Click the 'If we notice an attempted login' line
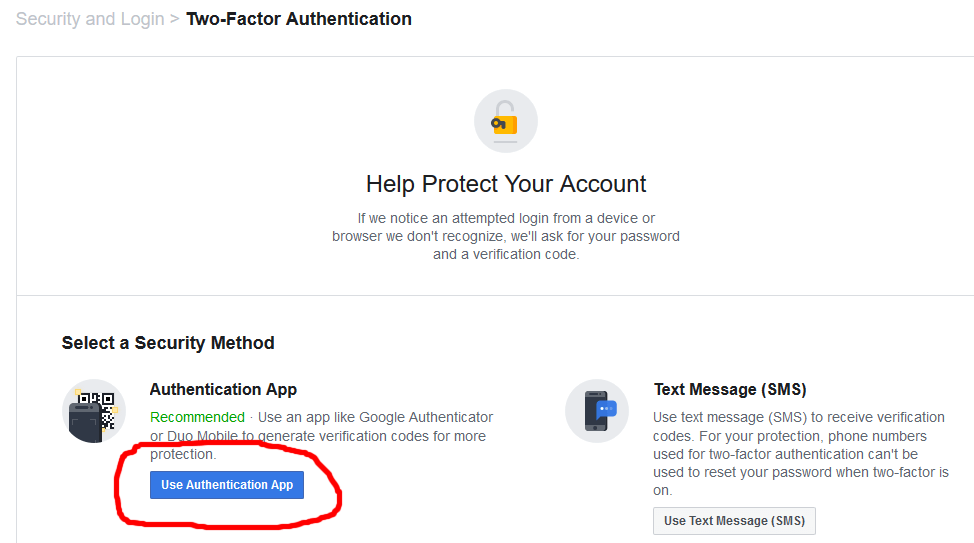 [506, 218]
